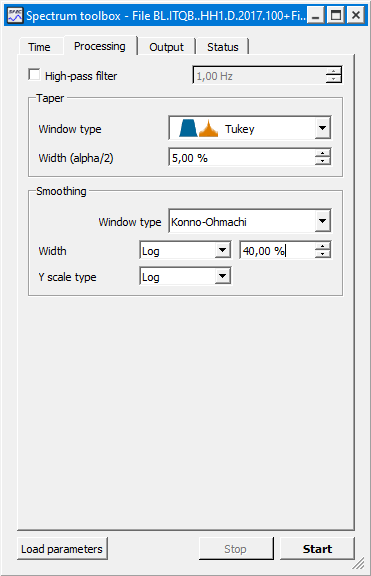Open the Status tab
This screenshot has width=371, height=576.
pos(223,47)
